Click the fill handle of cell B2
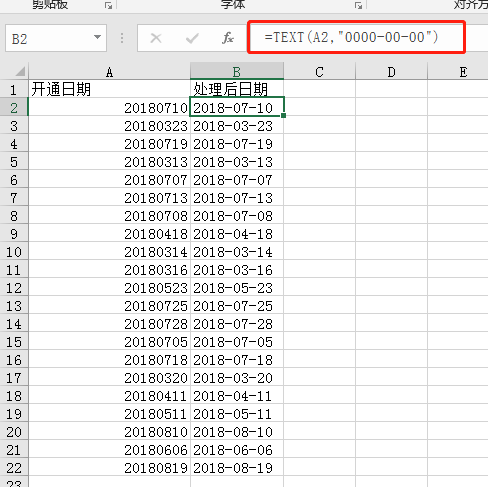 283,115
